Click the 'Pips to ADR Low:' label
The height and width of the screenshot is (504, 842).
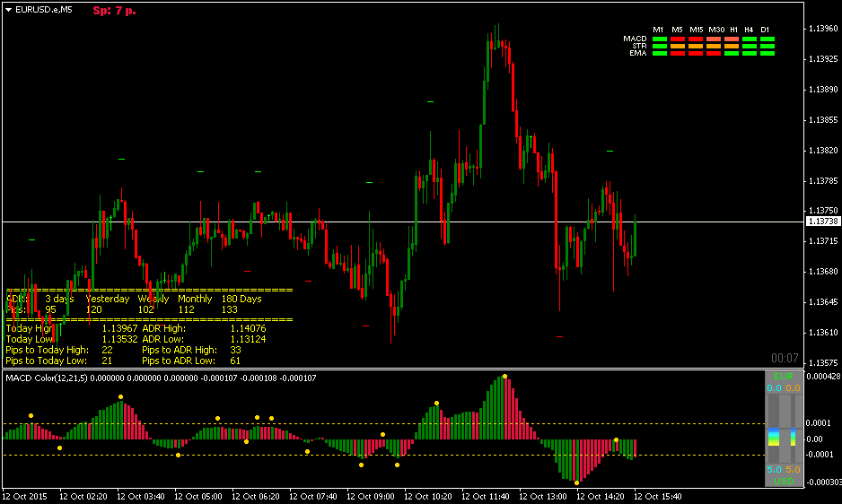pos(179,361)
